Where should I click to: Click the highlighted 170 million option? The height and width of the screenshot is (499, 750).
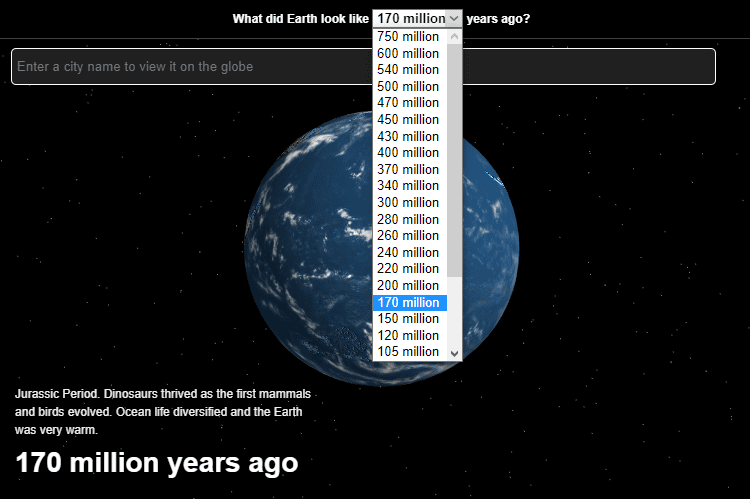click(410, 302)
